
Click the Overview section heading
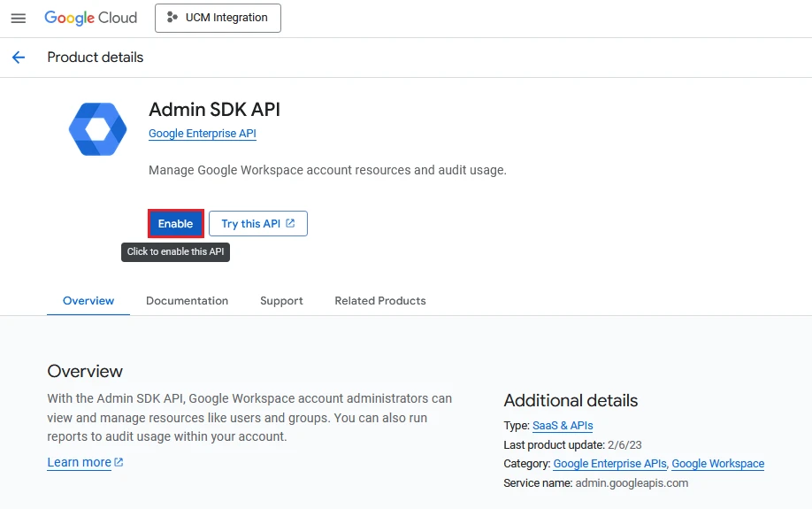pyautogui.click(x=85, y=371)
